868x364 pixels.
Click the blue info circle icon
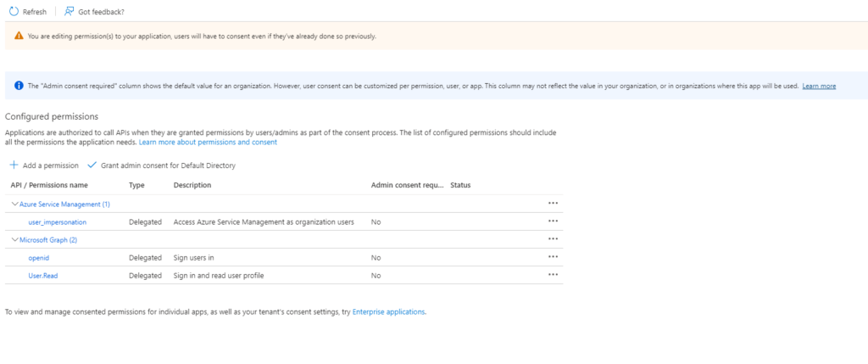point(19,86)
